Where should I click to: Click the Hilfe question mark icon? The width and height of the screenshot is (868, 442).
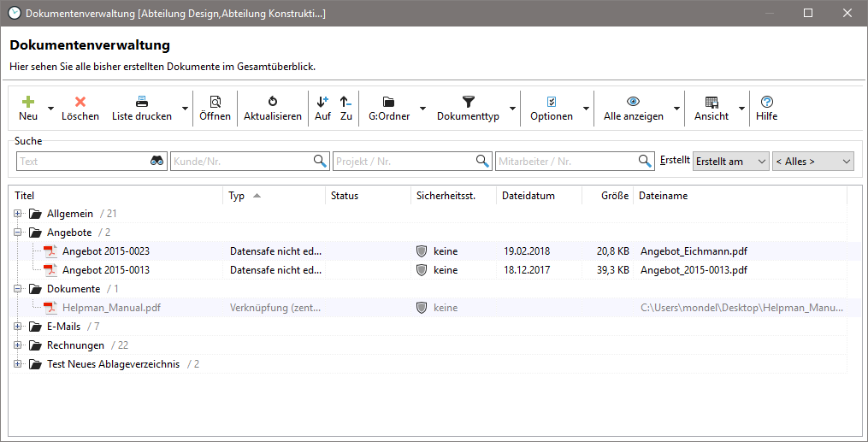[766, 101]
